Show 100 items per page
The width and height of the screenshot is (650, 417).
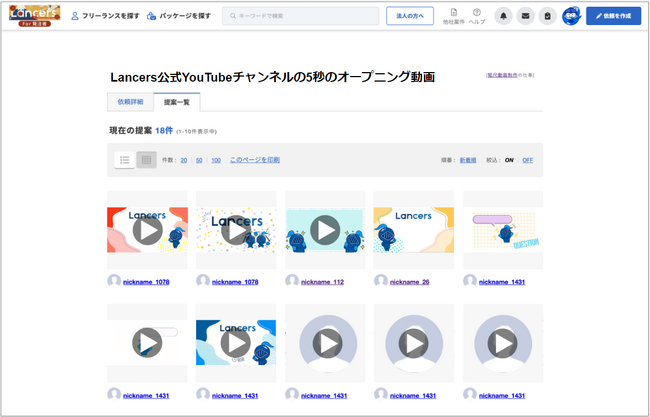point(216,160)
